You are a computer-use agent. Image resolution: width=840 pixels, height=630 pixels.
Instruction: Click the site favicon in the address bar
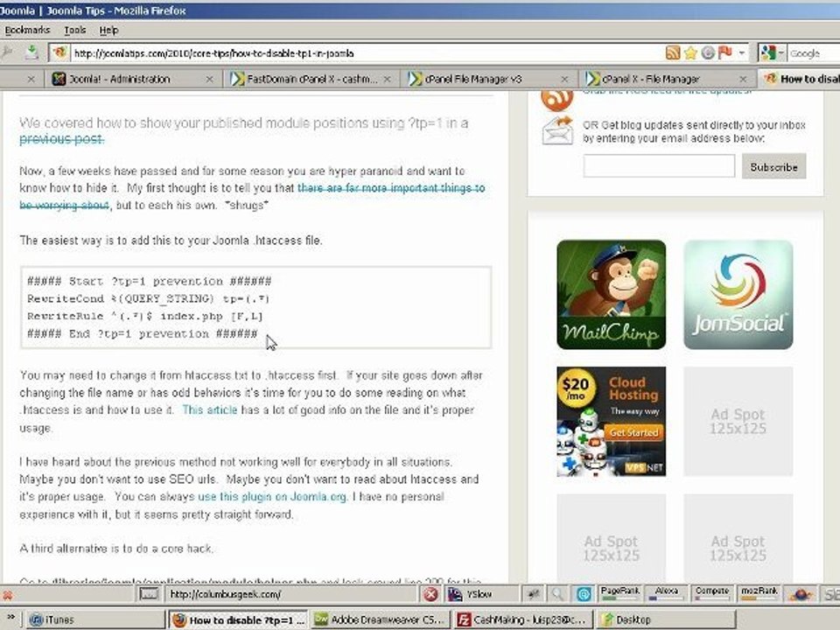(x=59, y=52)
